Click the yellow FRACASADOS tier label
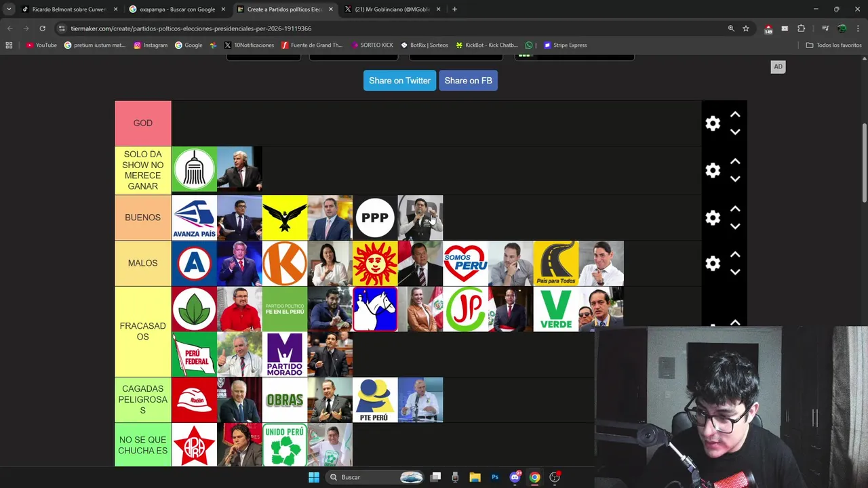Image resolution: width=868 pixels, height=488 pixels. (x=142, y=331)
